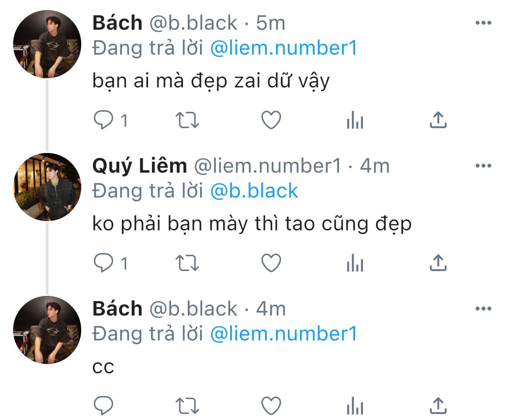The width and height of the screenshot is (511, 420).
Task: View analytics of Quý Liêm's tweet
Action: click(355, 263)
